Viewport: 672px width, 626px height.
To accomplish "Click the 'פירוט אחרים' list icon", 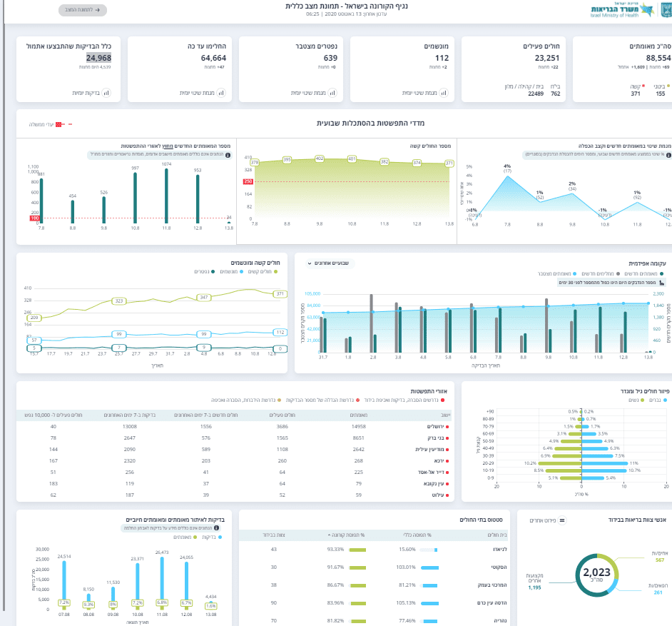I will point(562,520).
